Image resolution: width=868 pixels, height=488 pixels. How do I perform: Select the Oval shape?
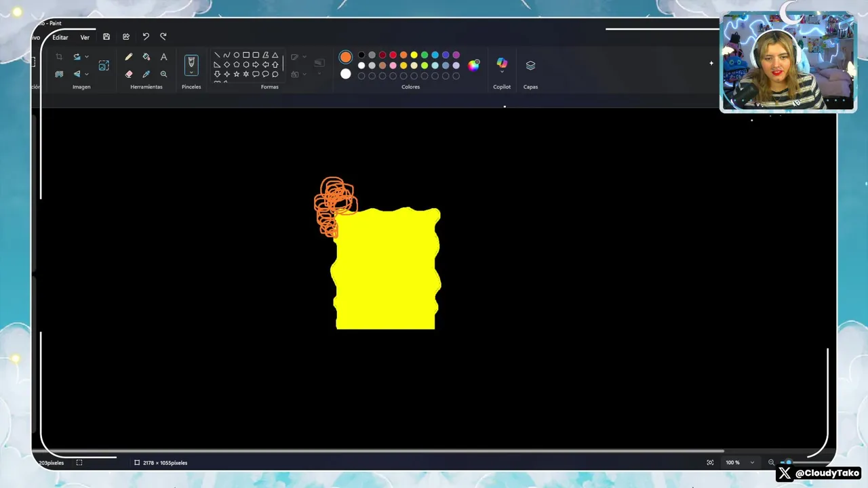tap(236, 55)
